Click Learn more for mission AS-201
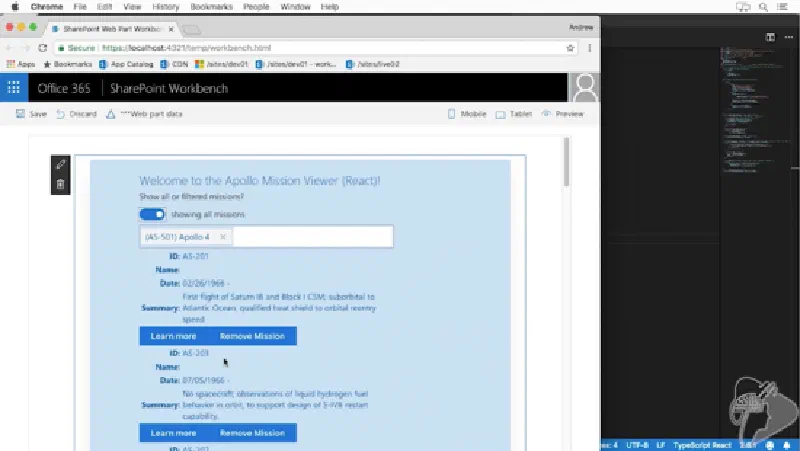The image size is (800, 451). 173,336
